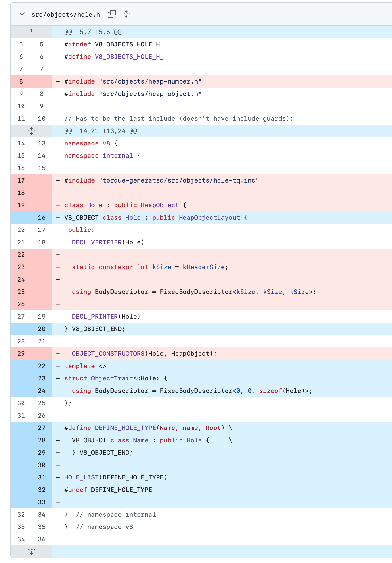Click new line number 32 for #undef
Screen dimensions: 392x563
(x=41, y=490)
